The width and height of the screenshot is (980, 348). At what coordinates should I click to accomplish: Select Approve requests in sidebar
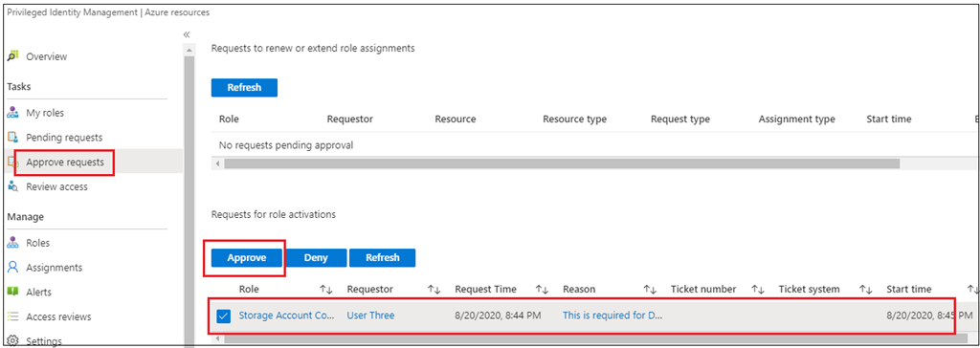tap(65, 163)
